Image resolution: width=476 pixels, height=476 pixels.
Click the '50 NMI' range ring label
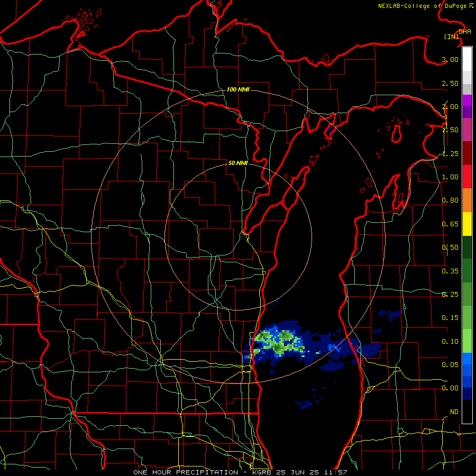(238, 163)
